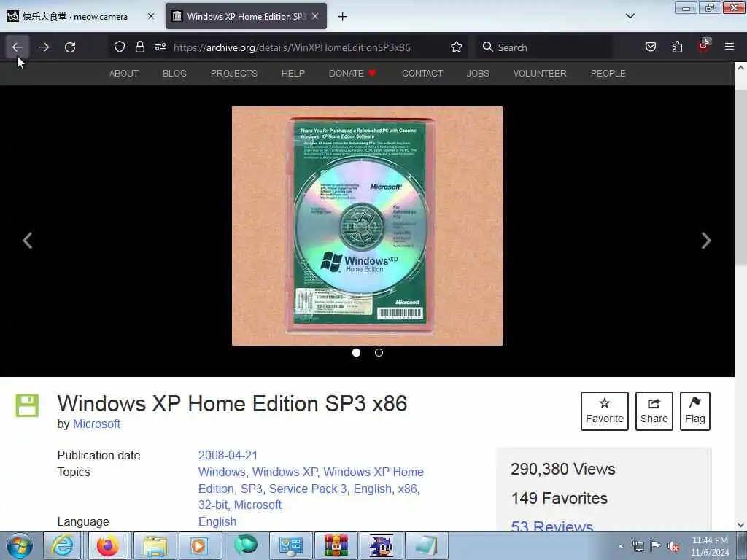Open the VOLUNTEER nav link
Viewport: 747px width, 560px height.
pos(540,74)
